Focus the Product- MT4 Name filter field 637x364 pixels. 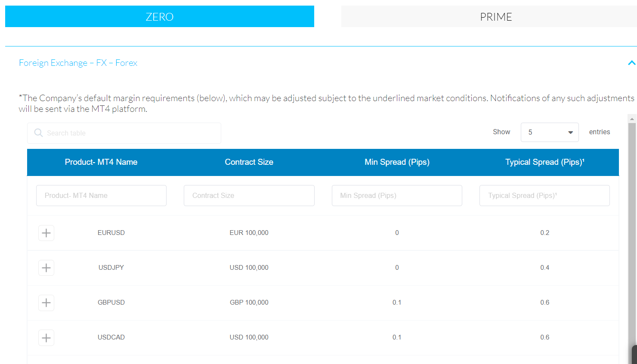pyautogui.click(x=101, y=195)
